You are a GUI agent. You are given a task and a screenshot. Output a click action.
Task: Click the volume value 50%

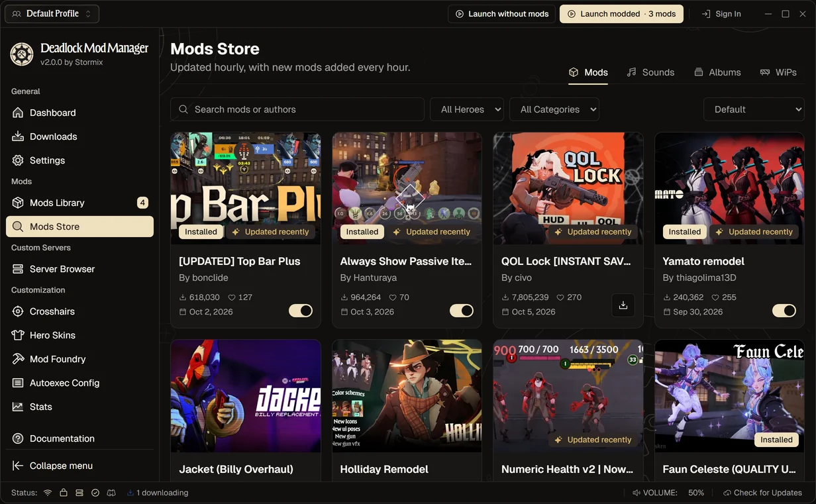click(696, 493)
